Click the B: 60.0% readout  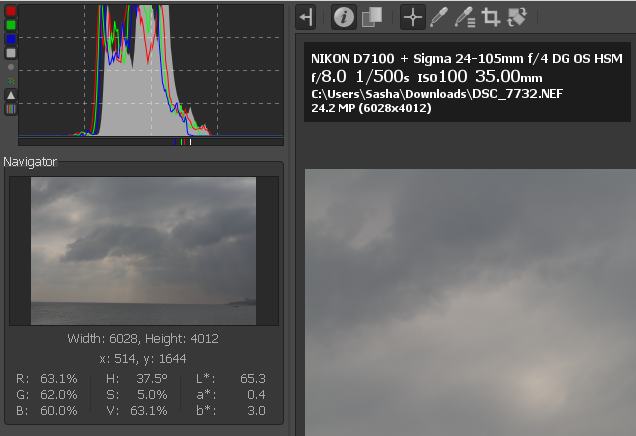(47, 410)
